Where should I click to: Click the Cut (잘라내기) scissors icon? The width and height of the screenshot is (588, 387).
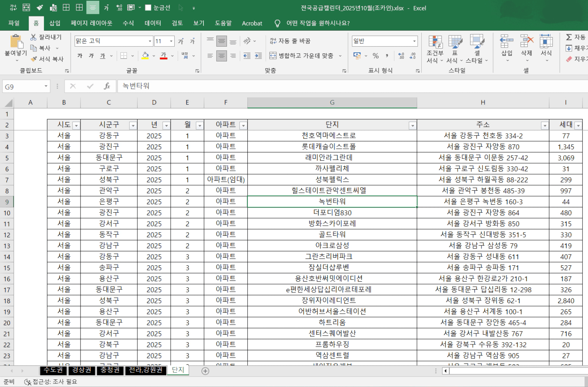point(34,37)
